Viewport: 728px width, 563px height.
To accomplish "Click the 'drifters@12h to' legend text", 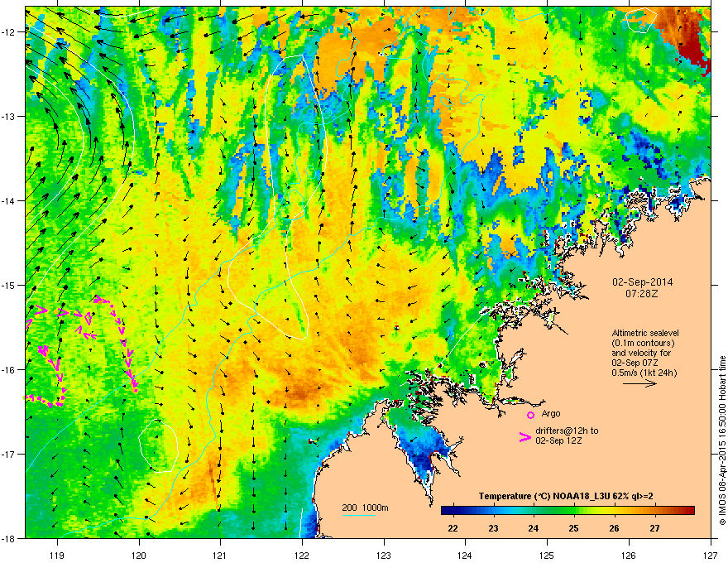I will pos(567,431).
